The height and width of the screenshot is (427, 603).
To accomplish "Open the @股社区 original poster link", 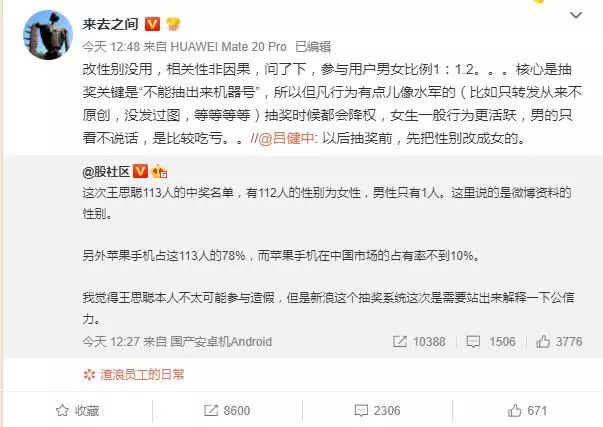I will click(x=106, y=172).
